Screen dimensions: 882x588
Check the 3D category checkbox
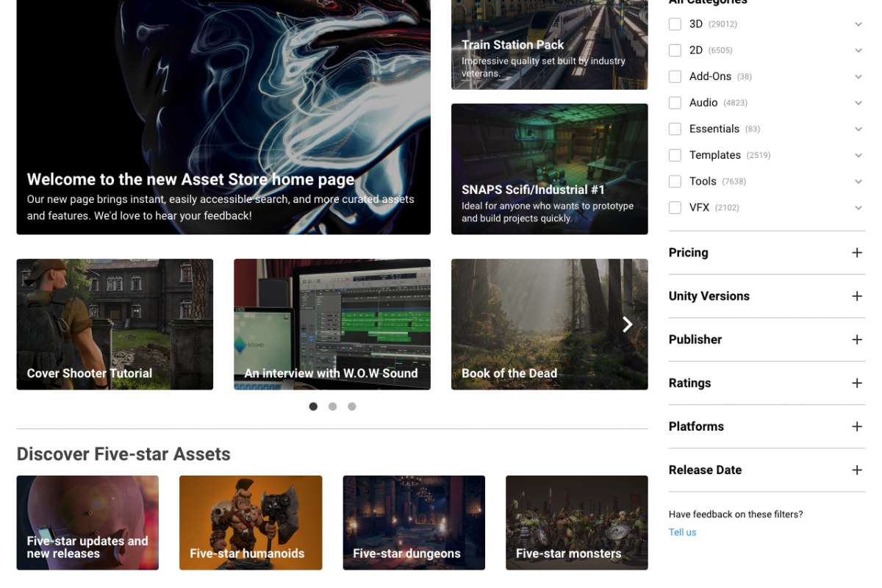click(675, 24)
